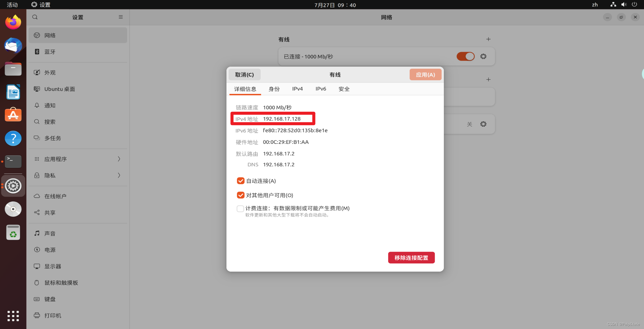Open 通知 notifications in sidebar

point(78,105)
